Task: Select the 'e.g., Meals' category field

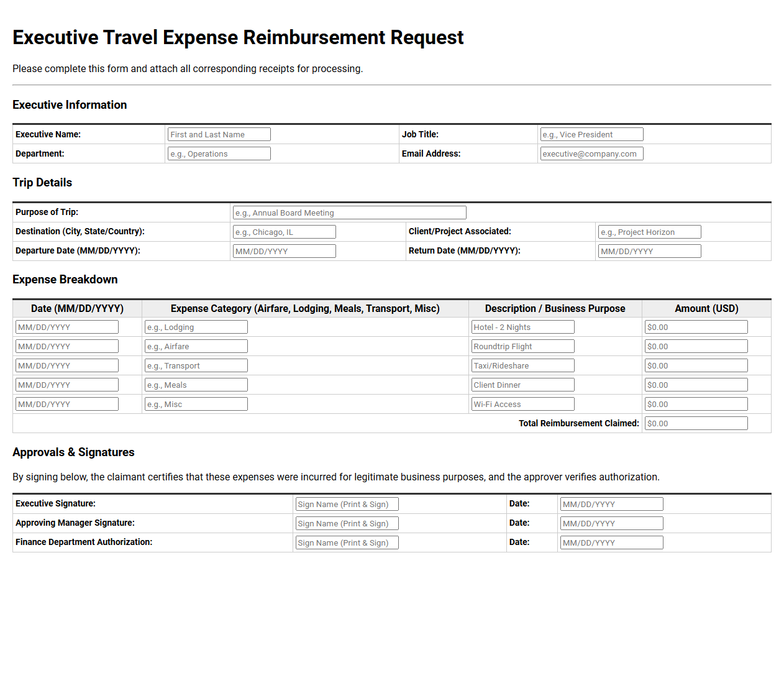Action: point(196,385)
